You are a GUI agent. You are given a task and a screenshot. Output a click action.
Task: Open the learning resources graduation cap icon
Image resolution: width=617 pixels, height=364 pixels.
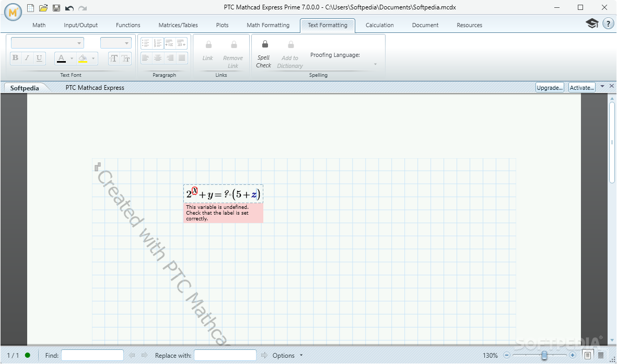(592, 23)
